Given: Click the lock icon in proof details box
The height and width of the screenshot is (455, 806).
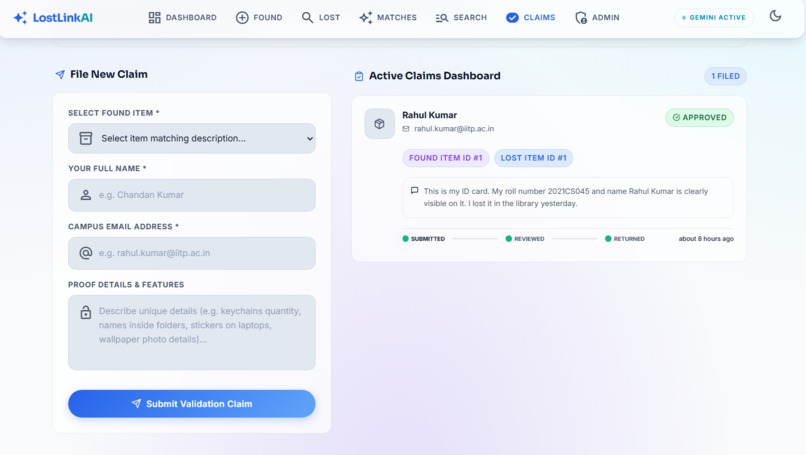Looking at the screenshot, I should click(86, 312).
